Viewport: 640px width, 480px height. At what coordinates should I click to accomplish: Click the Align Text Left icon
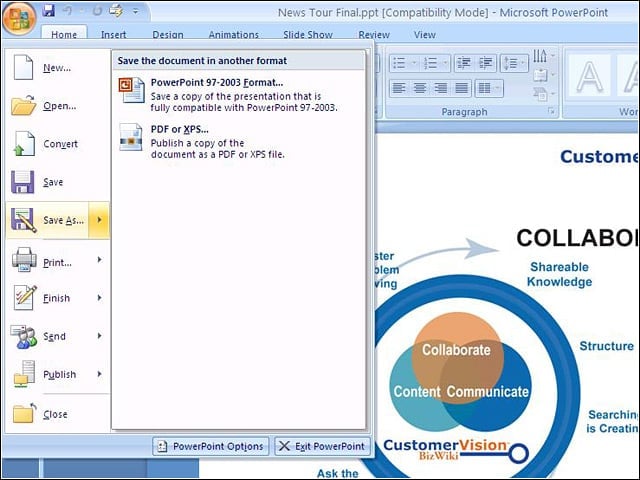(x=399, y=88)
